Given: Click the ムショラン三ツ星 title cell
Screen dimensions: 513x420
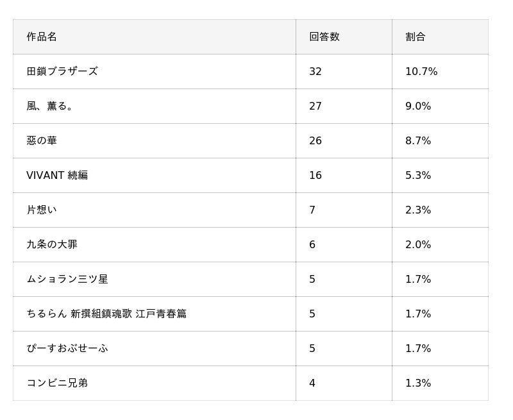Looking at the screenshot, I should click(67, 280).
